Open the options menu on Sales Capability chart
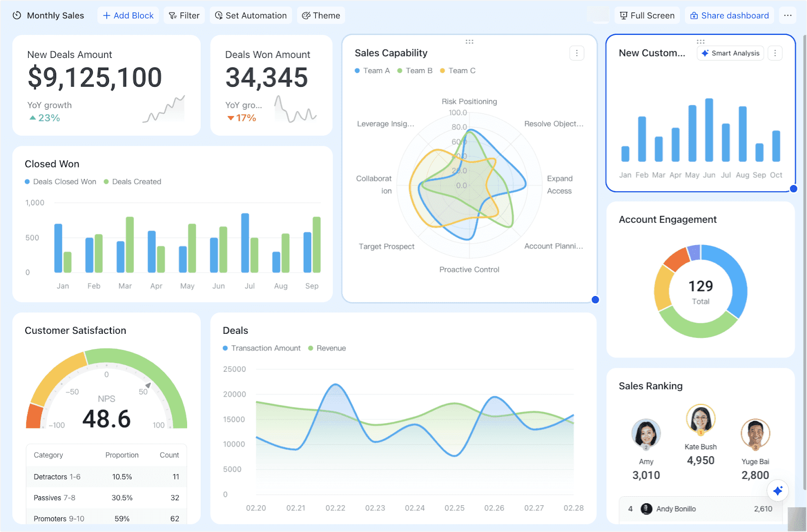The width and height of the screenshot is (807, 532). [x=577, y=52]
